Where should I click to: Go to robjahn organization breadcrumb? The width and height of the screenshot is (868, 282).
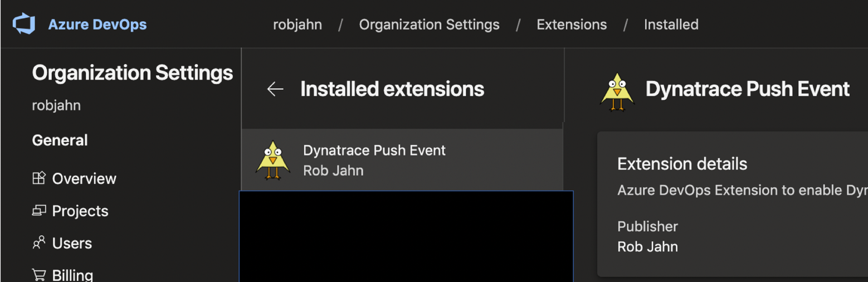pyautogui.click(x=298, y=25)
